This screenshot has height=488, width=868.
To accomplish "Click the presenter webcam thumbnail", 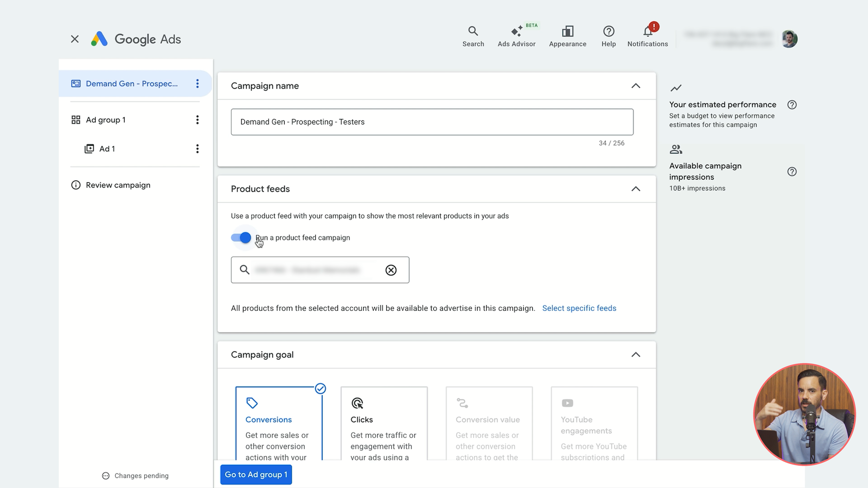I will pos(804,414).
